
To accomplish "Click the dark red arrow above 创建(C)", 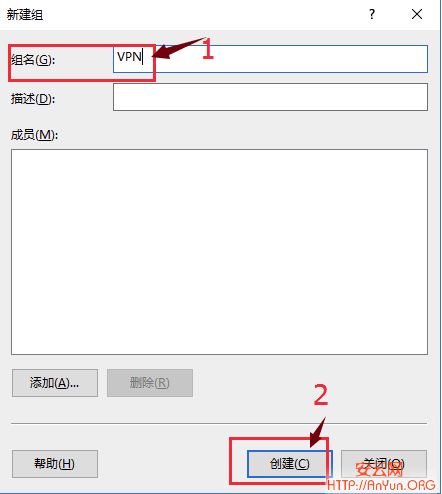I will coord(317,432).
